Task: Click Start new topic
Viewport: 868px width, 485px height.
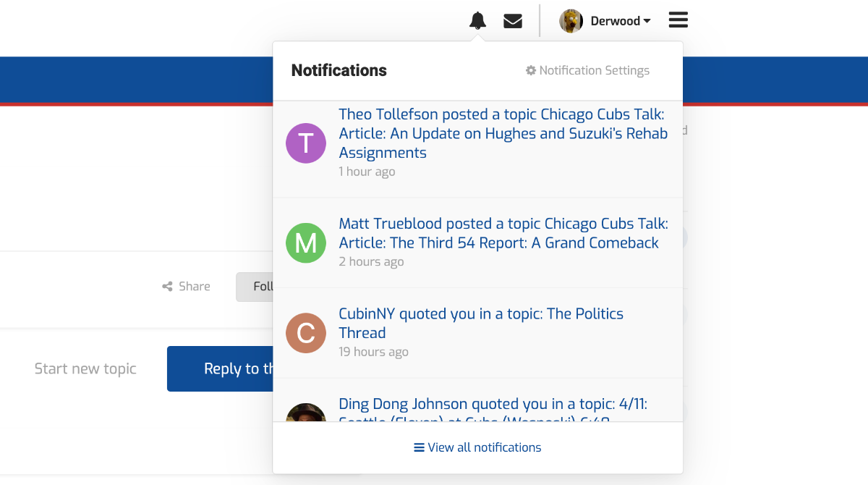Action: pos(85,368)
